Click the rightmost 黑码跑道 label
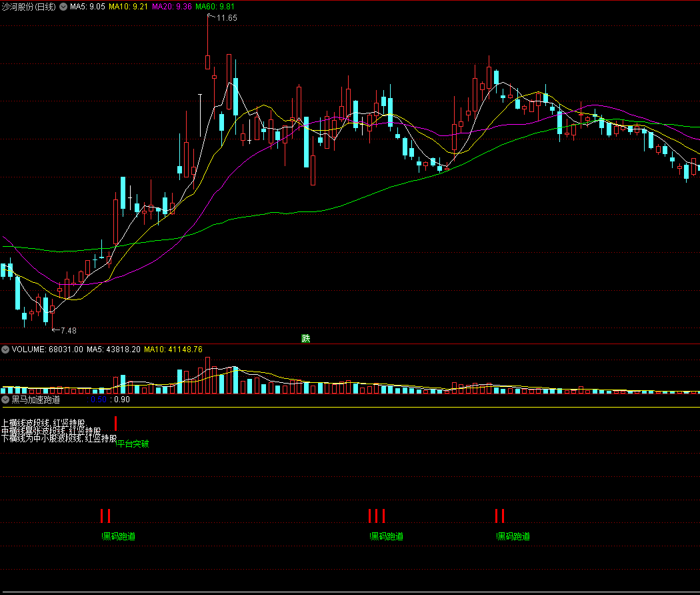 coord(513,536)
